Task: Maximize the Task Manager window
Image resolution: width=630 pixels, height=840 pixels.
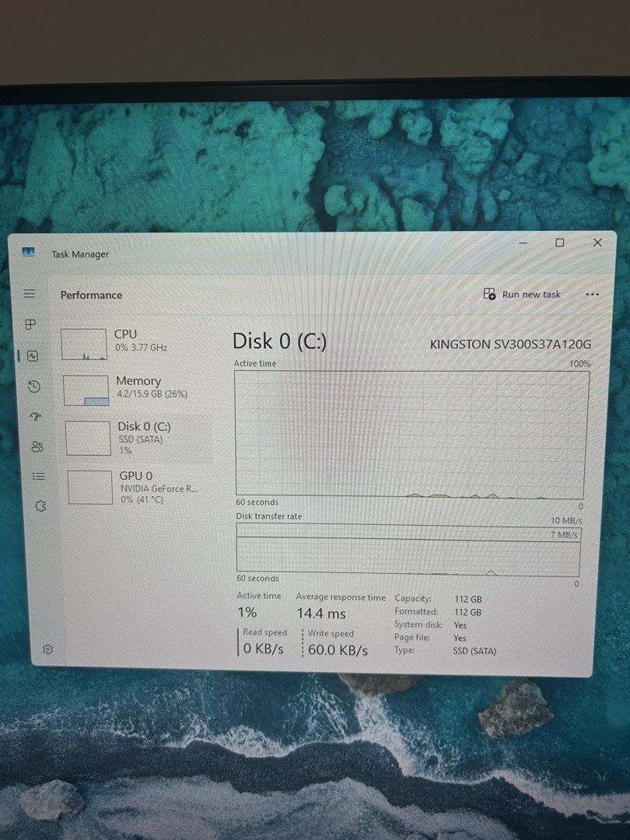Action: tap(559, 243)
